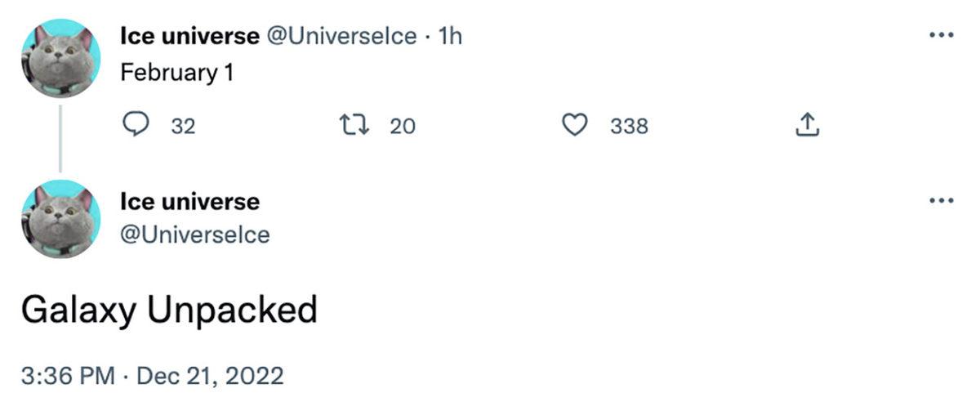The height and width of the screenshot is (402, 980).
Task: Select the Galaxy Unpacked tweet text
Action: (168, 310)
